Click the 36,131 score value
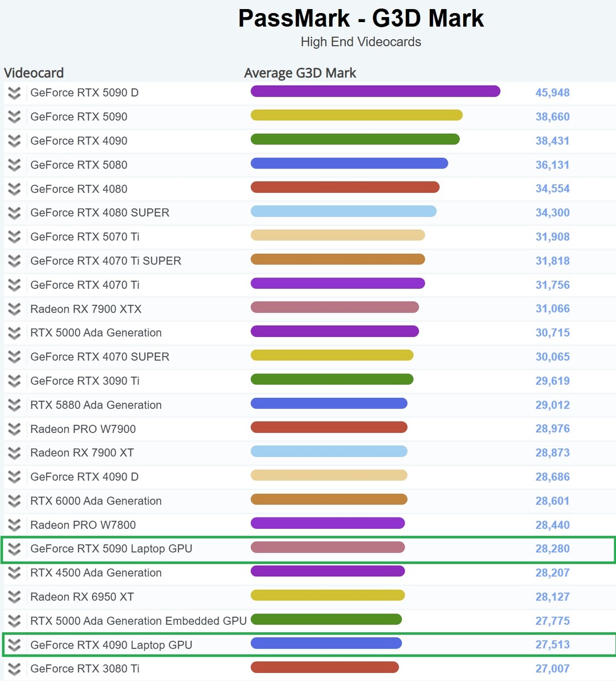 pos(552,165)
